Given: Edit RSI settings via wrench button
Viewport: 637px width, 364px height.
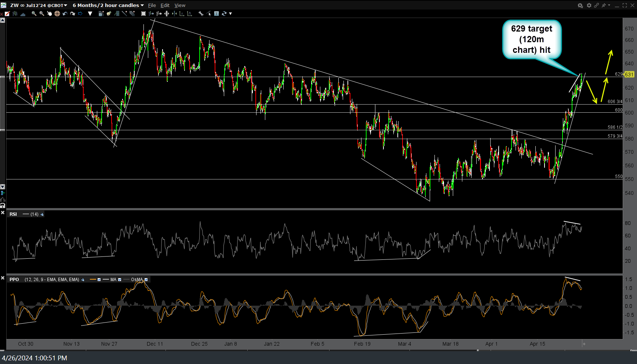Looking at the screenshot, I should (x=42, y=214).
